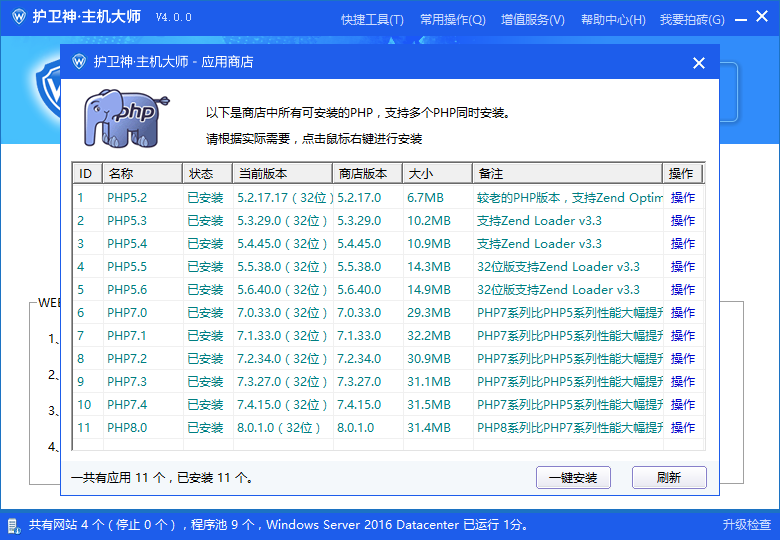Click 操作 link for PHP7.3 row
780x540 pixels.
click(x=682, y=381)
